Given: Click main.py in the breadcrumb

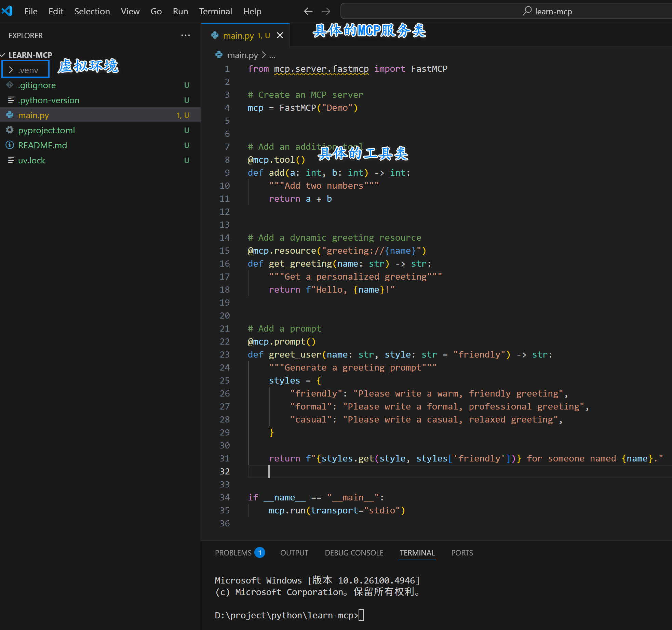Looking at the screenshot, I should 243,55.
